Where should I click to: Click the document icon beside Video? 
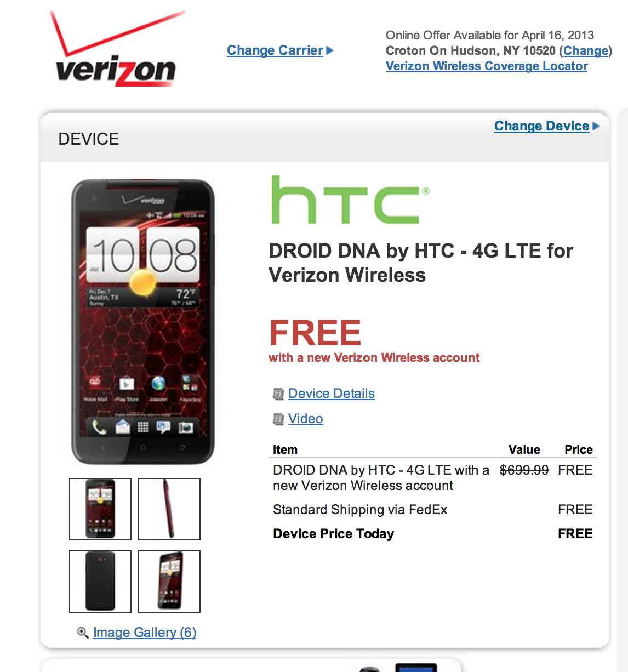pos(278,419)
